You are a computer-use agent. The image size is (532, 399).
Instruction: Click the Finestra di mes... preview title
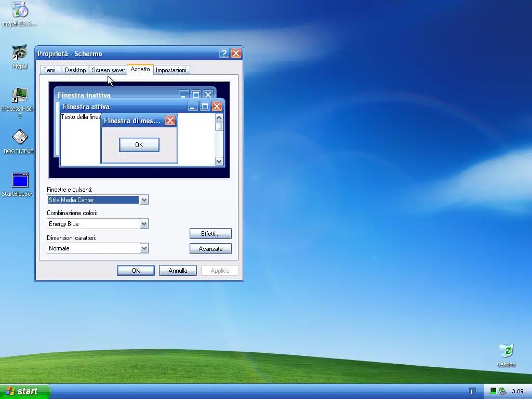point(132,121)
